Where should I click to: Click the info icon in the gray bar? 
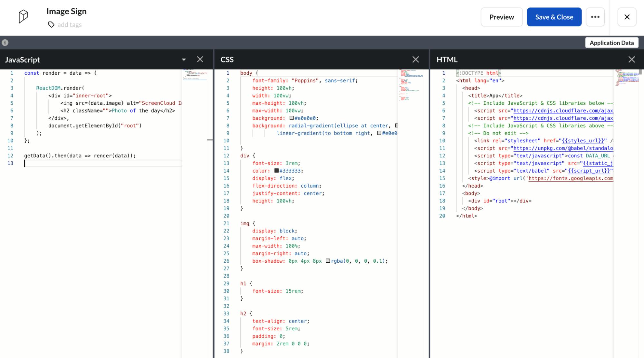(x=5, y=42)
